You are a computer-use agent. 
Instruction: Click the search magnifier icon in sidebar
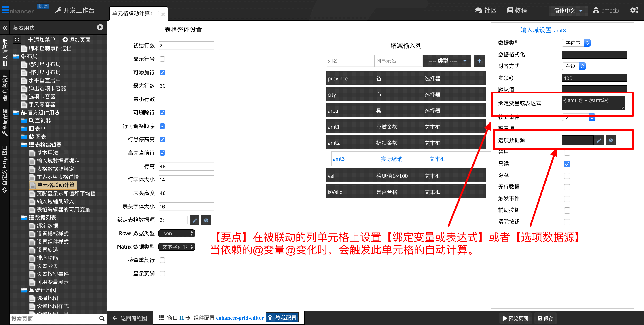(102, 318)
